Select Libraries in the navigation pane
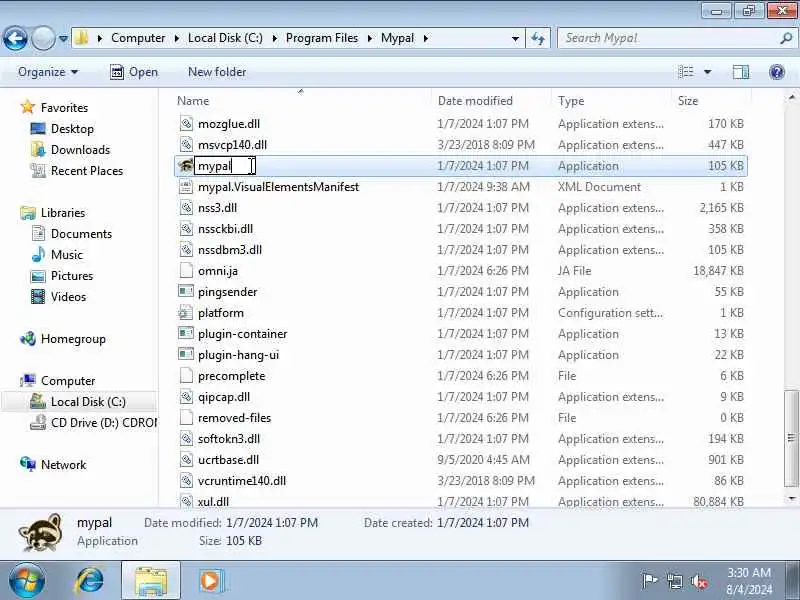The width and height of the screenshot is (800, 600). point(63,213)
